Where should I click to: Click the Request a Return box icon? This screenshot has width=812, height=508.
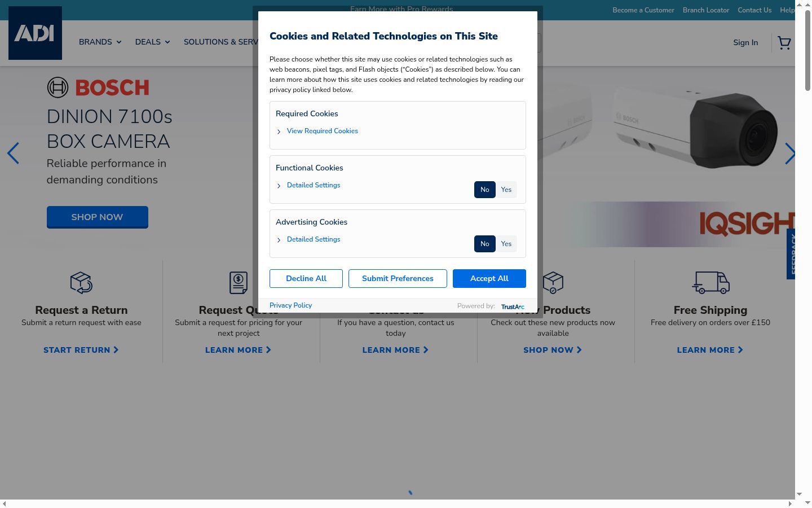click(81, 282)
